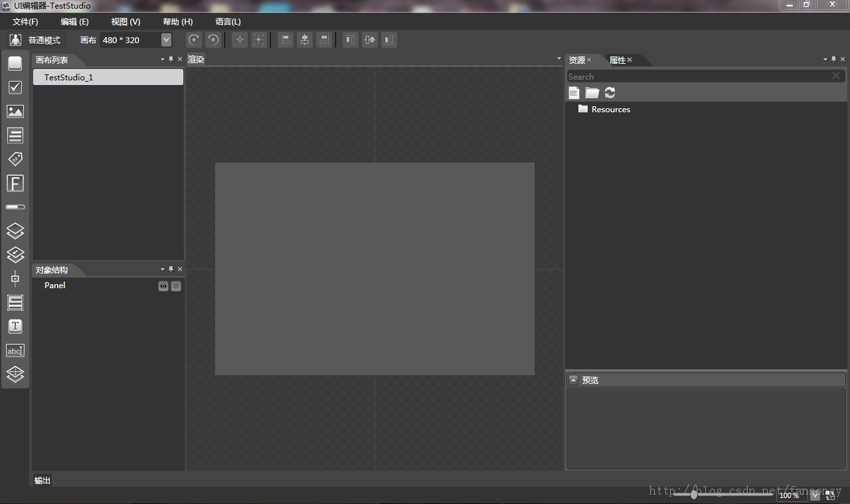Viewport: 850px width, 504px height.
Task: Collapse the 预览 preview section
Action: (x=574, y=379)
